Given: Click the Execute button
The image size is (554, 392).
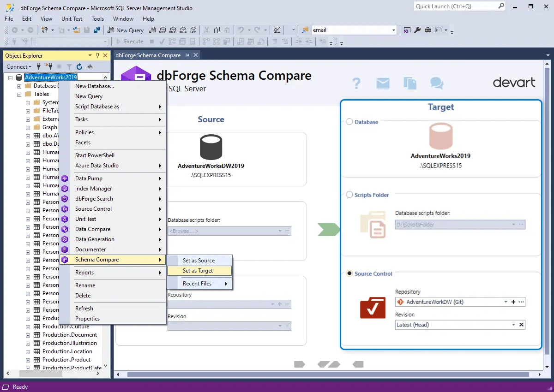Looking at the screenshot, I should [133, 42].
